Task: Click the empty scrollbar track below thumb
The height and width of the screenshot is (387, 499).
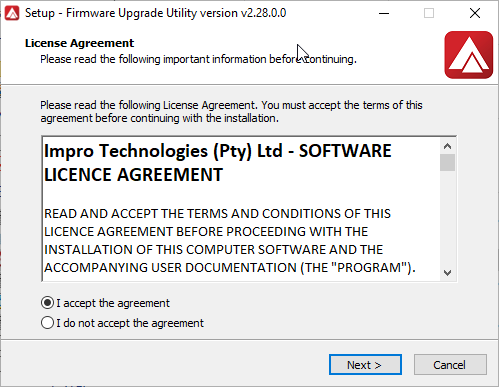Action: click(x=447, y=218)
